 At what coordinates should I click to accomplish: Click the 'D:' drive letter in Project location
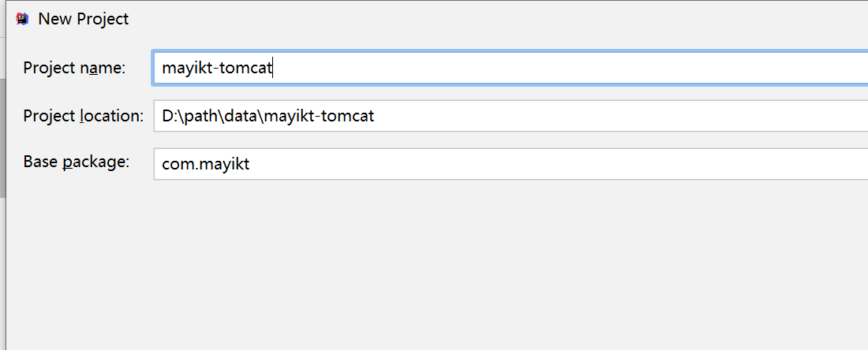point(170,117)
